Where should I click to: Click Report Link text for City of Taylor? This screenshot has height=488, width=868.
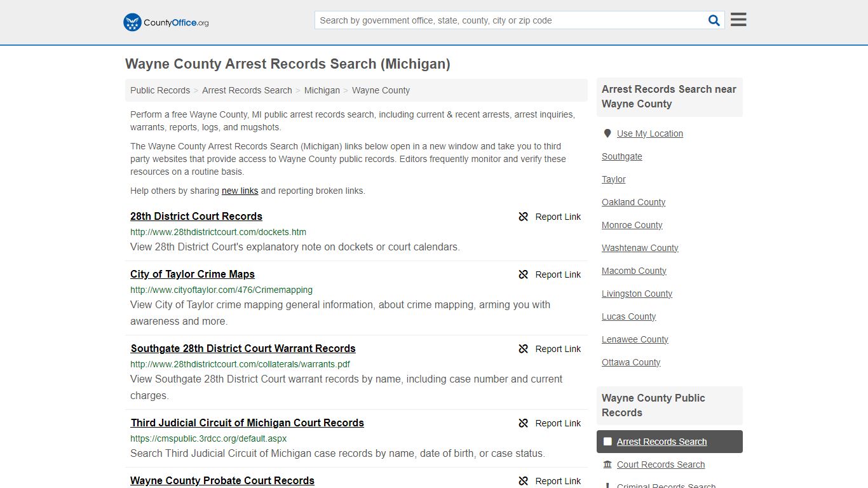pyautogui.click(x=558, y=274)
